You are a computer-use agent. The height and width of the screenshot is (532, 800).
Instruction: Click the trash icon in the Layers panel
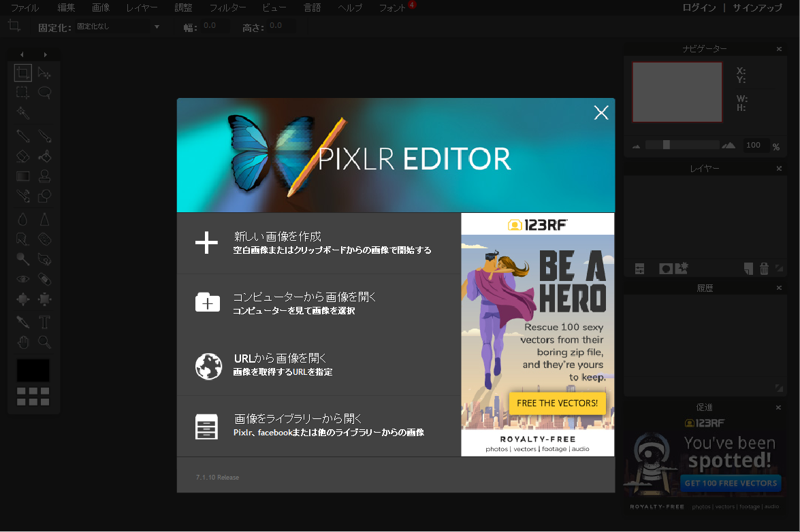click(764, 269)
